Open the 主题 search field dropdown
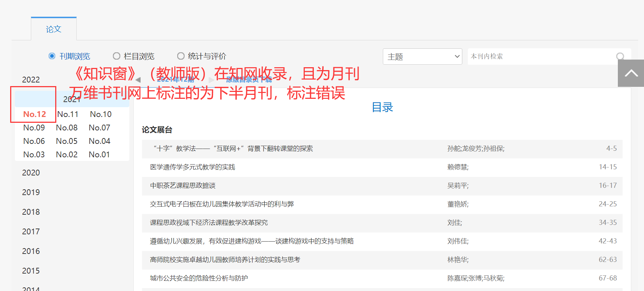Viewport: 644px width, 291px height. pyautogui.click(x=422, y=57)
